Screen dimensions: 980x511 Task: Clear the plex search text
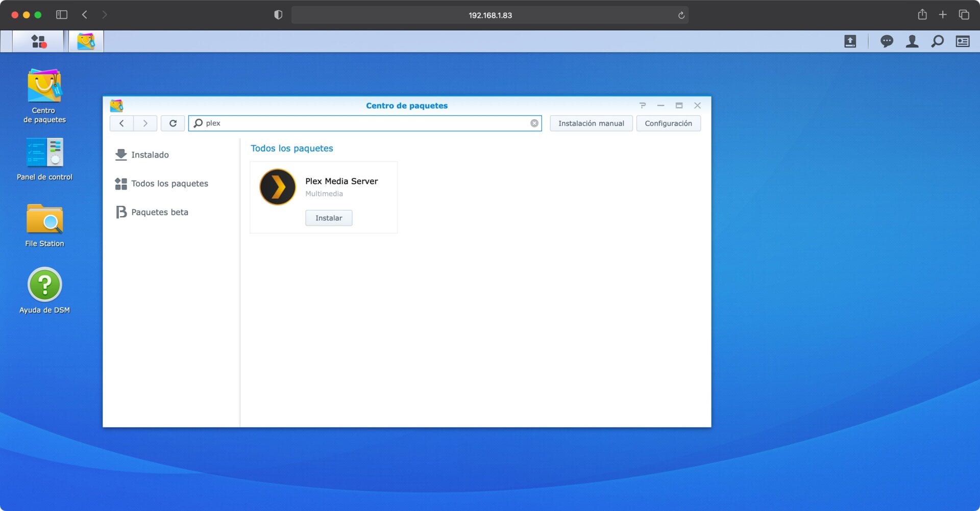534,123
